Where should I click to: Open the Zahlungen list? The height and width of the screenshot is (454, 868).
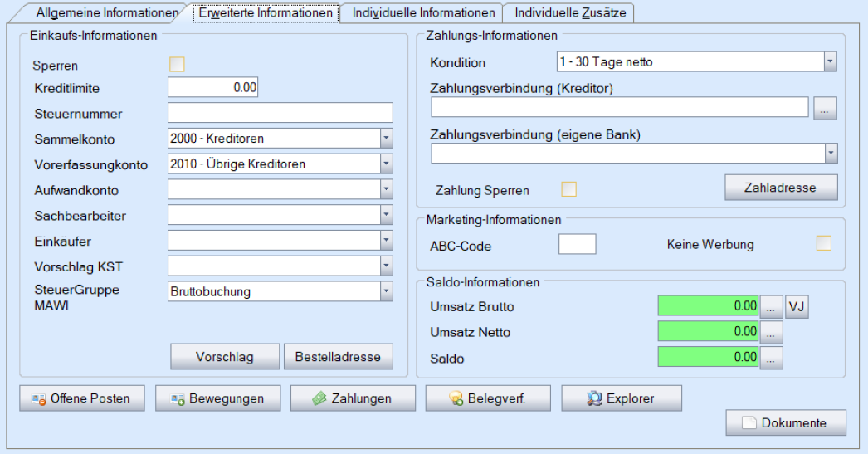pyautogui.click(x=353, y=398)
